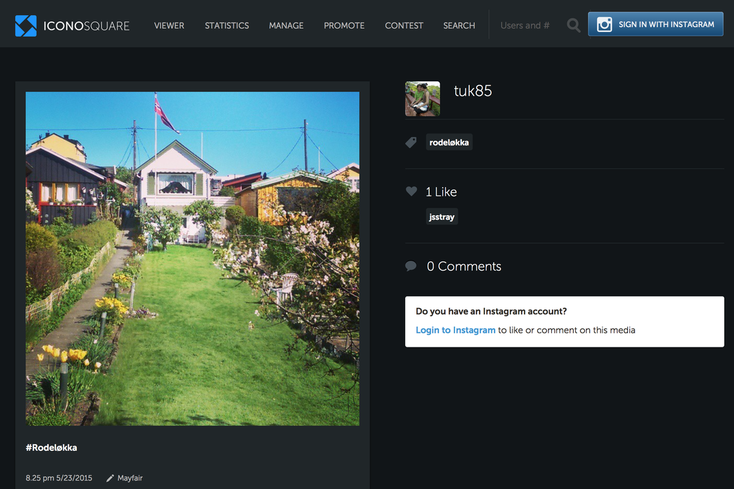The height and width of the screenshot is (489, 734).
Task: Click the 8.25 pm 5/23/2015 timestamp
Action: pos(59,478)
